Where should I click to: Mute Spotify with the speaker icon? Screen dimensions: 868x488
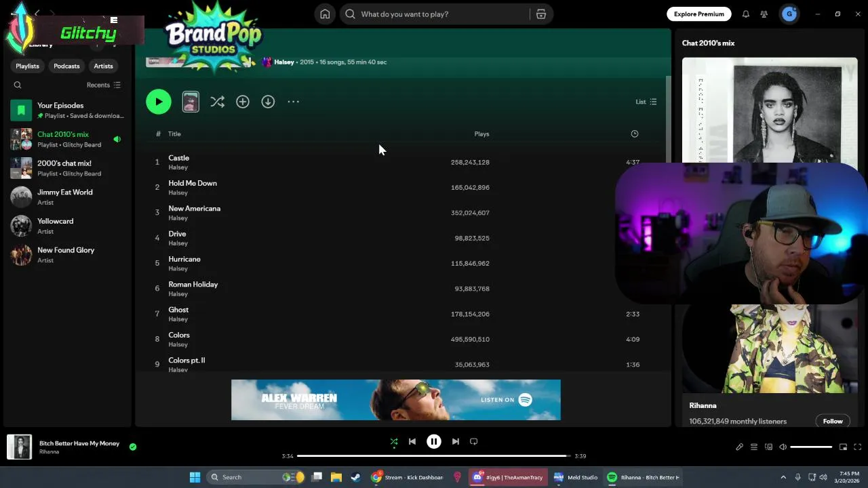point(783,447)
